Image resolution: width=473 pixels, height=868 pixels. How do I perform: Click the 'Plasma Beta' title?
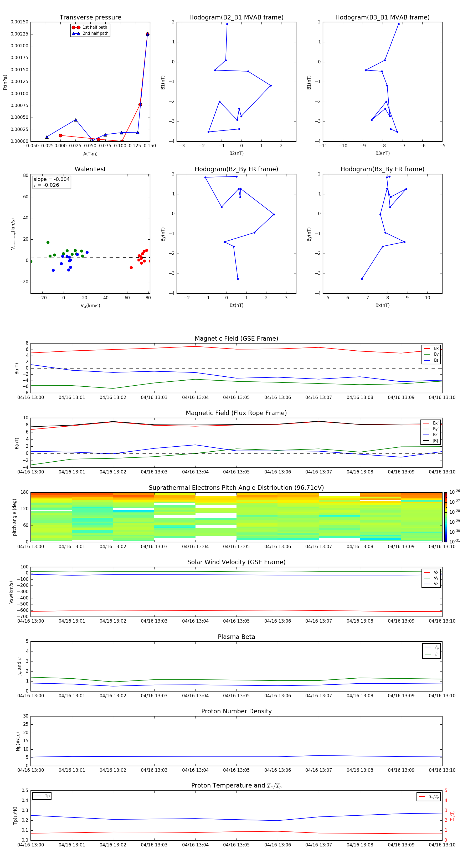[236, 637]
